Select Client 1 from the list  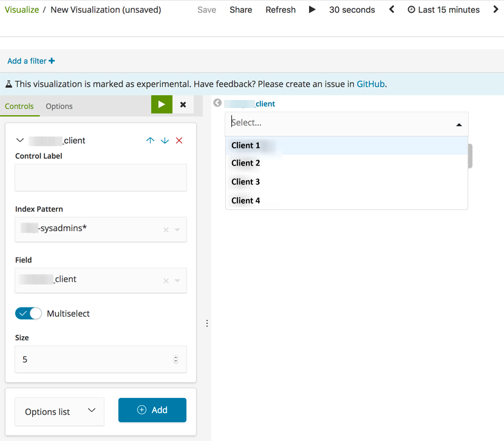[x=347, y=146]
